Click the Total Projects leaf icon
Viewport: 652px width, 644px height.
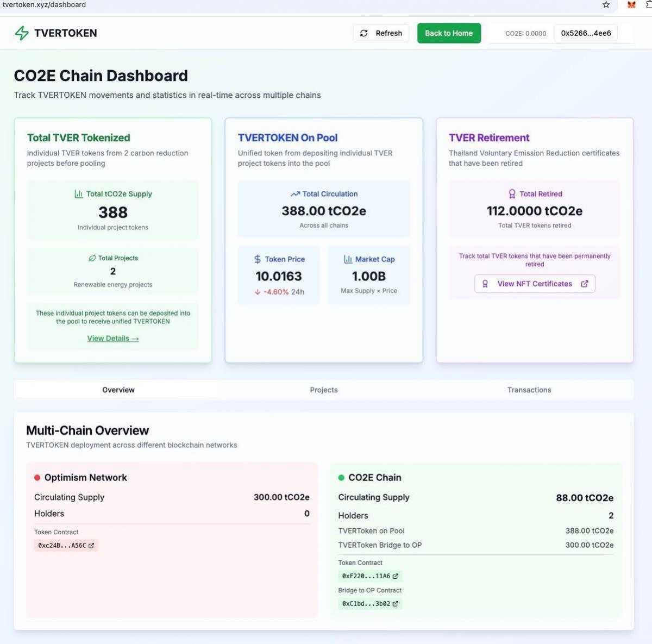tap(92, 258)
